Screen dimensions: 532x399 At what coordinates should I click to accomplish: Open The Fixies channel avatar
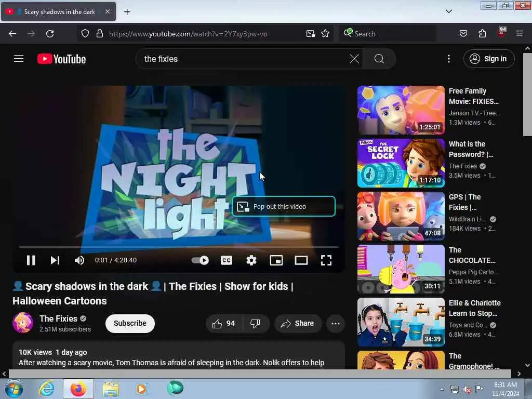(x=23, y=323)
